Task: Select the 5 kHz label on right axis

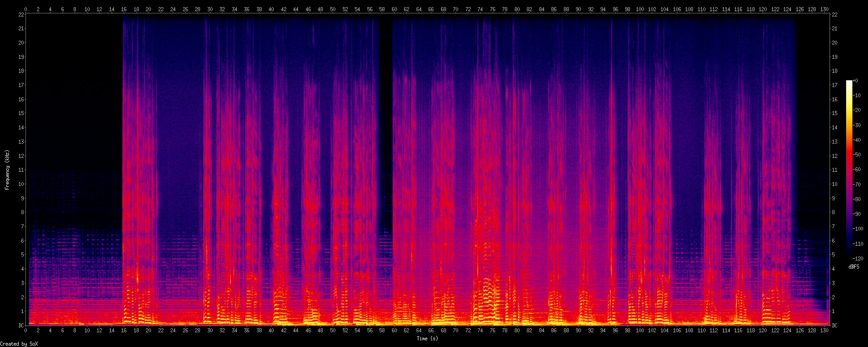Action: click(833, 255)
